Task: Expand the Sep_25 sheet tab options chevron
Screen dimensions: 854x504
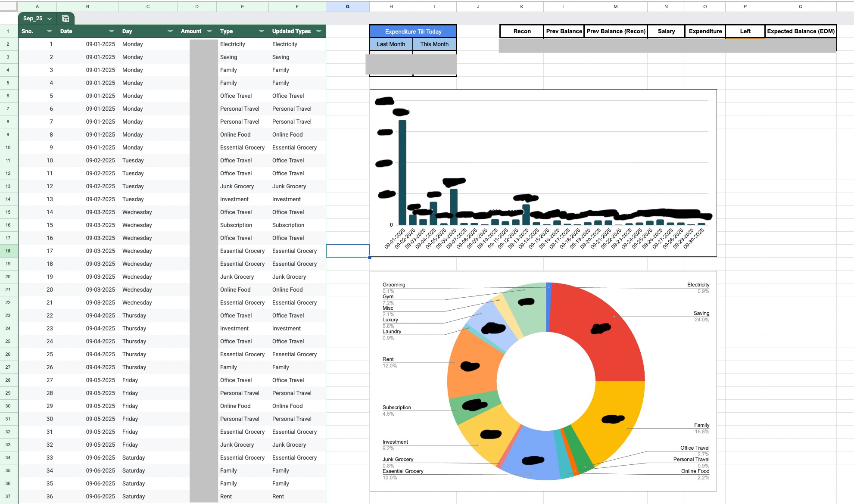Action: [x=49, y=19]
